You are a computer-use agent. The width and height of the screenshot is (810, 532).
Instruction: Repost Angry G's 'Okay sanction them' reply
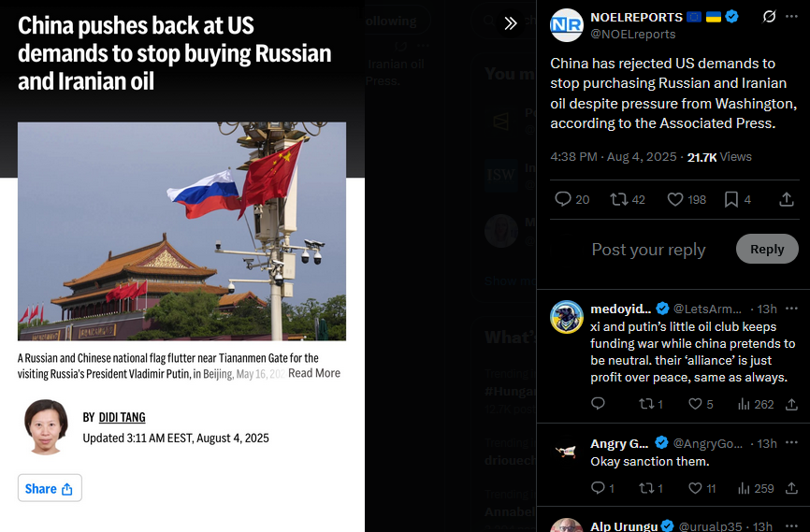click(x=651, y=488)
